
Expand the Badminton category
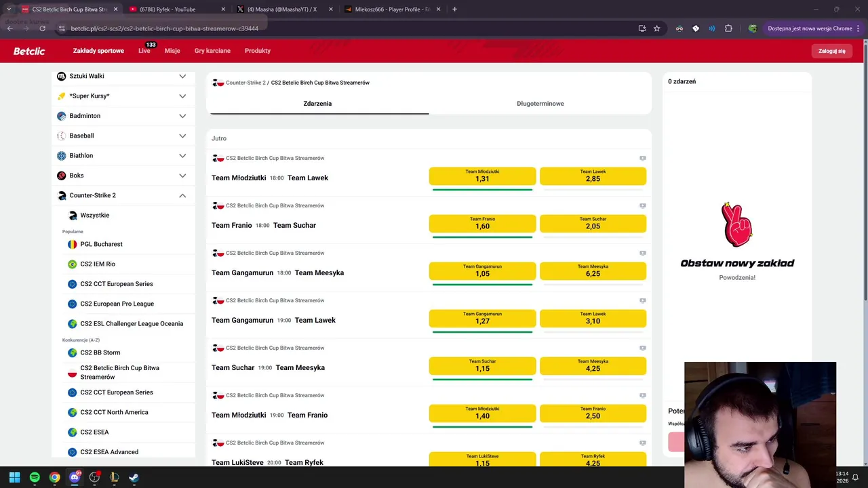tap(182, 116)
